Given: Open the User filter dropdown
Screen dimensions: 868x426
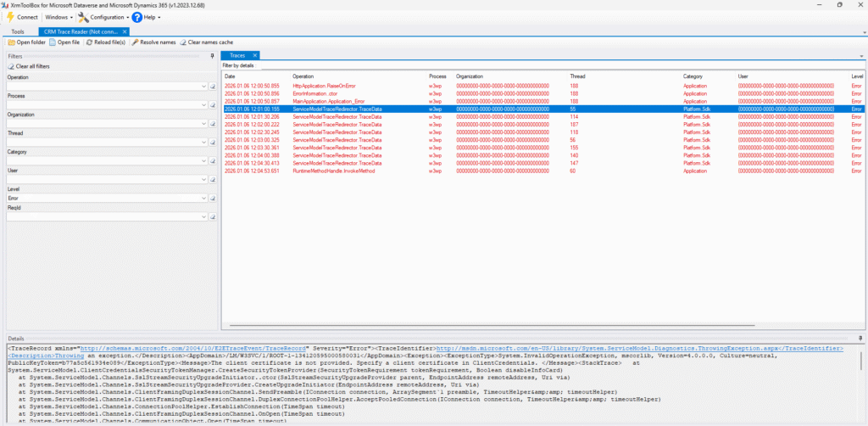Looking at the screenshot, I should pos(203,180).
